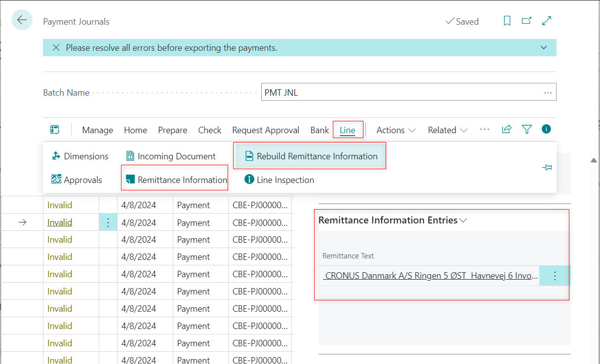Pin the Line menu open

(547, 167)
